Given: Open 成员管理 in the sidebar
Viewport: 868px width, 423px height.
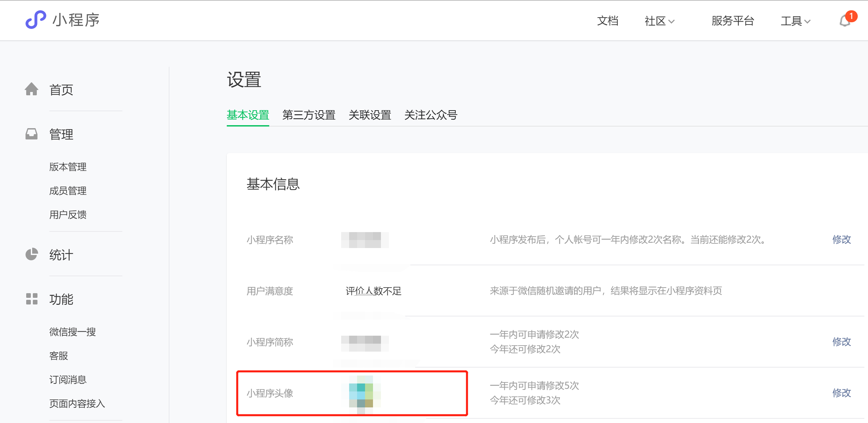Looking at the screenshot, I should [x=68, y=191].
